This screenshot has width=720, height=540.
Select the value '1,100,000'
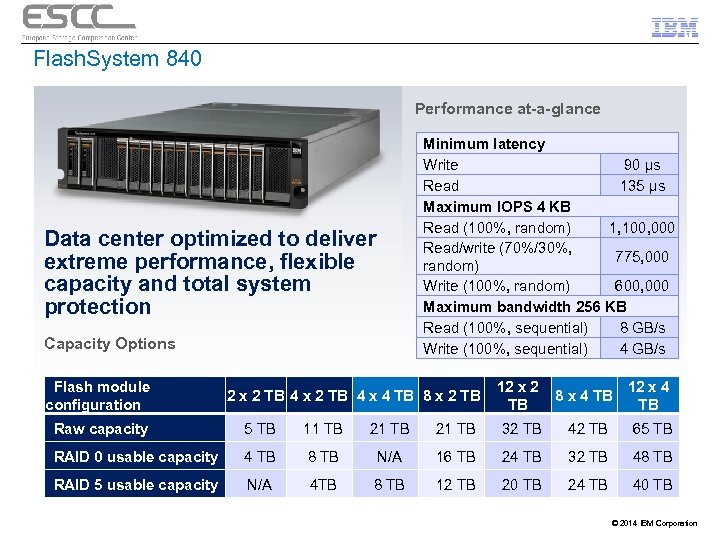tap(642, 228)
